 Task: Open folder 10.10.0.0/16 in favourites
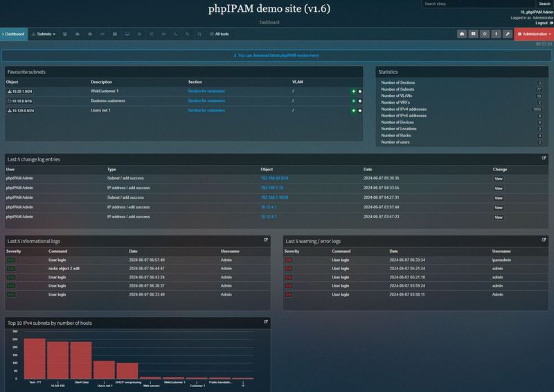pos(20,101)
